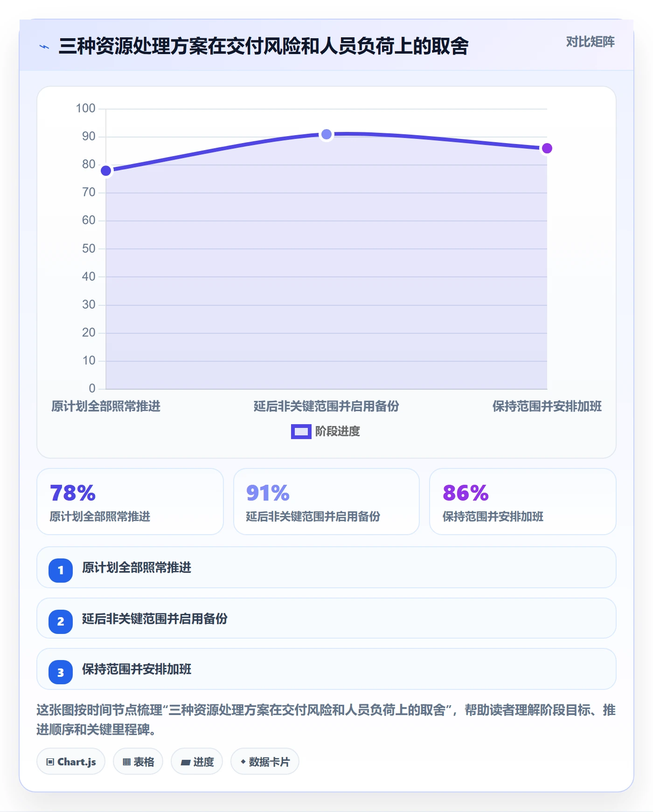This screenshot has width=653, height=812.
Task: Toggle the 阶段进度 legend item
Action: [x=326, y=431]
